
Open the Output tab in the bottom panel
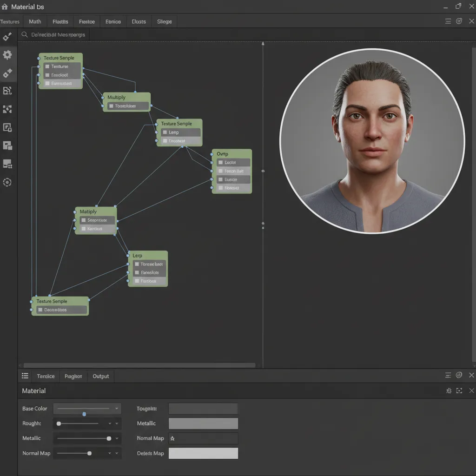tap(100, 376)
